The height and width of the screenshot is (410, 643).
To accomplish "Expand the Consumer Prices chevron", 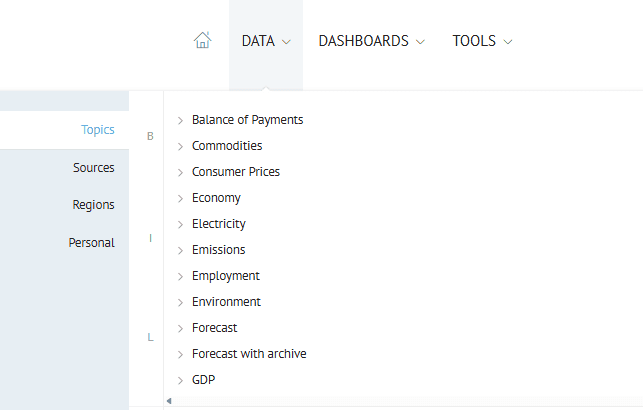I will tap(180, 173).
